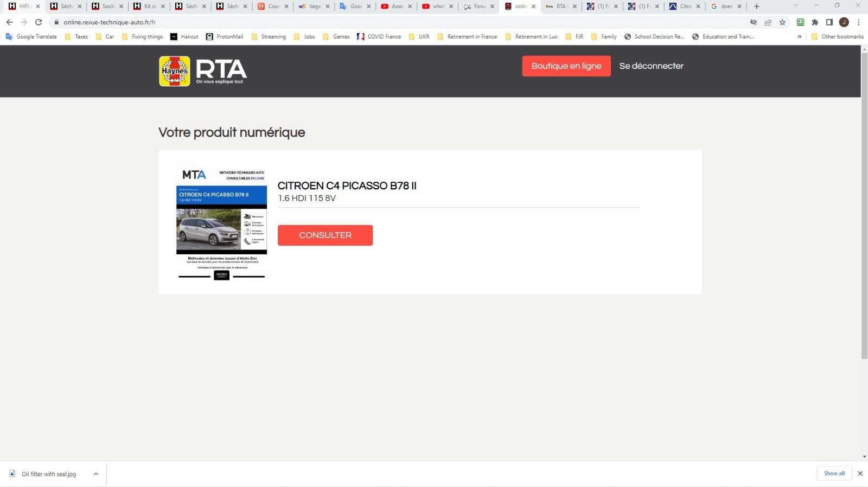Open the Haircut bookmark
This screenshot has height=487, width=868.
click(184, 37)
